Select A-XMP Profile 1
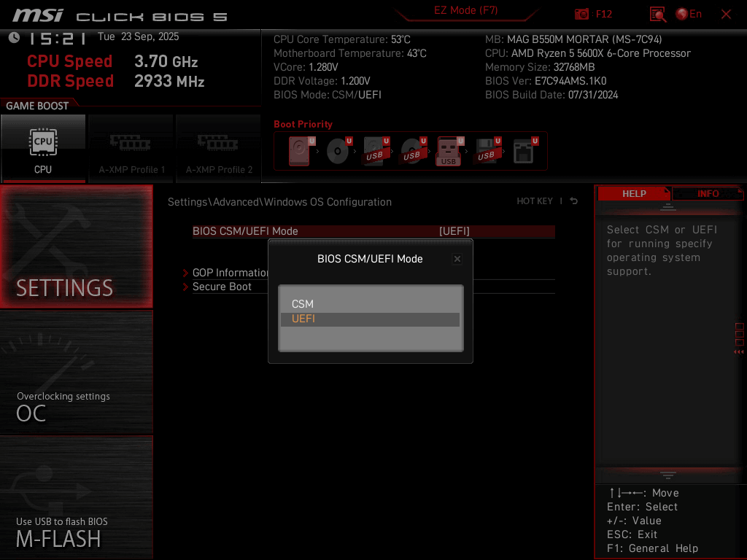 click(x=131, y=144)
